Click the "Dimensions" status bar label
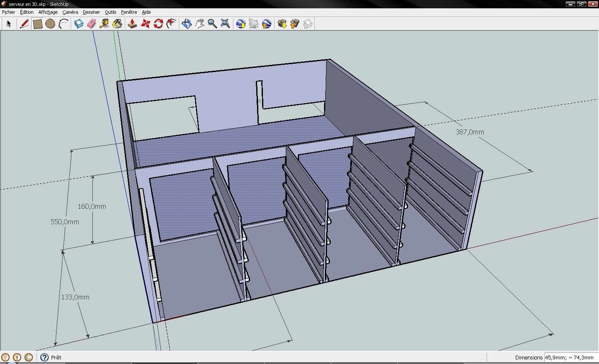 point(529,357)
